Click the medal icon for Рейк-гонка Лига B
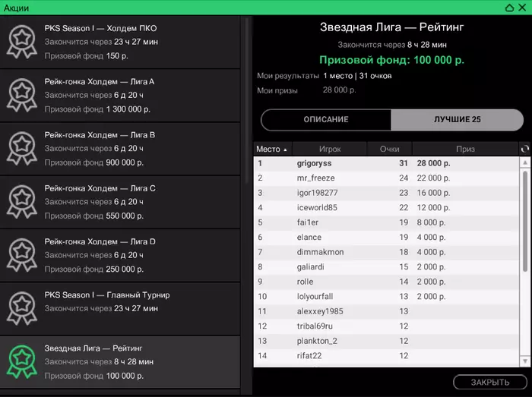Screen dimensions: 532x397 [22, 148]
